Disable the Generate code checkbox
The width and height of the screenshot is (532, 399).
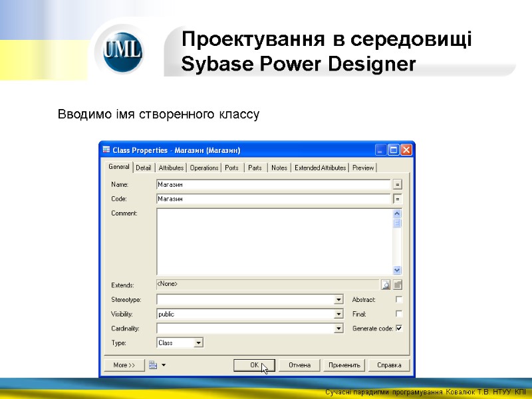pyautogui.click(x=398, y=328)
